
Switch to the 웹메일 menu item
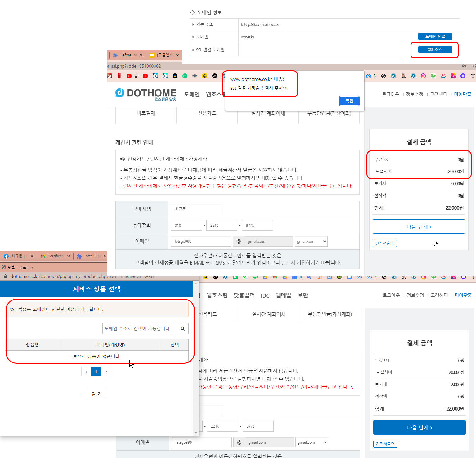click(x=283, y=295)
